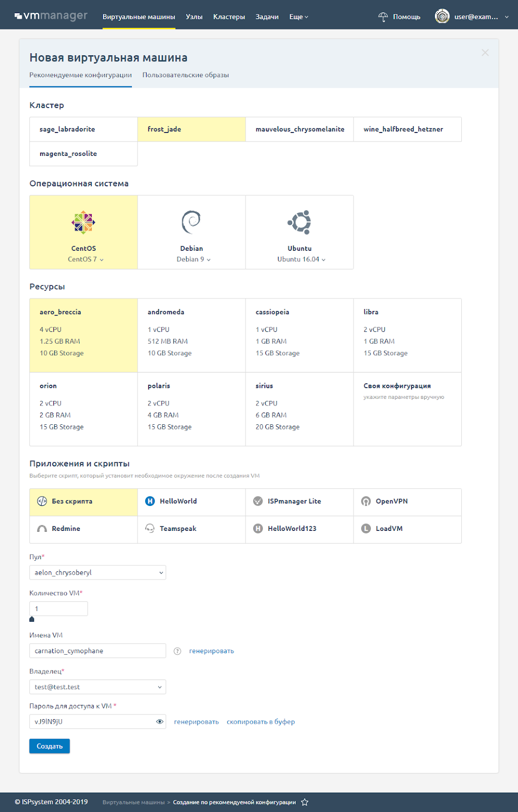Click the help question mark near Имена VM
The image size is (518, 812).
click(x=178, y=651)
